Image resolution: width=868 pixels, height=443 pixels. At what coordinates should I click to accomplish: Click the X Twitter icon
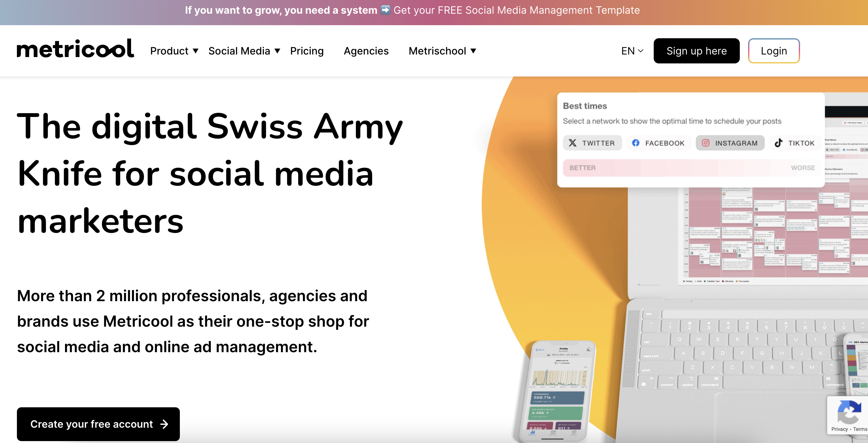[x=572, y=143]
